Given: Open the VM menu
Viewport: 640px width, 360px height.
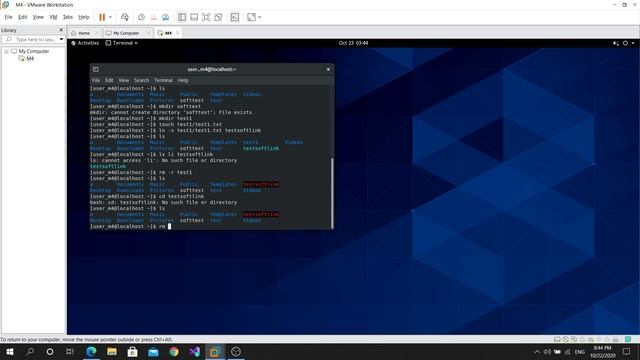Looking at the screenshot, I should (53, 17).
